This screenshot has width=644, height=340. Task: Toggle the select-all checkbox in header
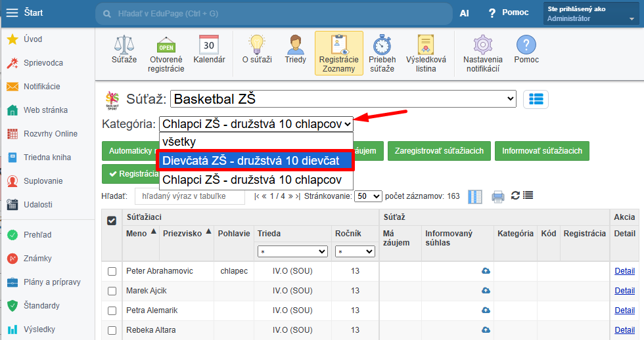(112, 221)
